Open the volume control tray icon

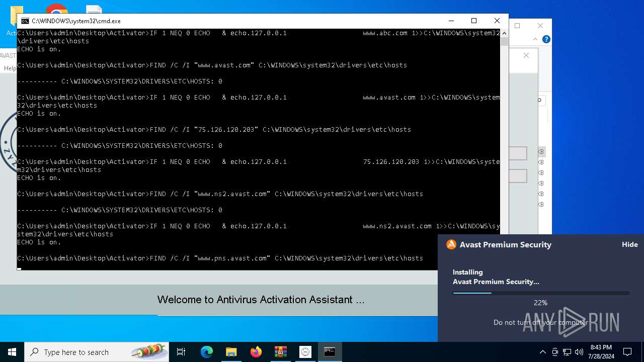[579, 352]
